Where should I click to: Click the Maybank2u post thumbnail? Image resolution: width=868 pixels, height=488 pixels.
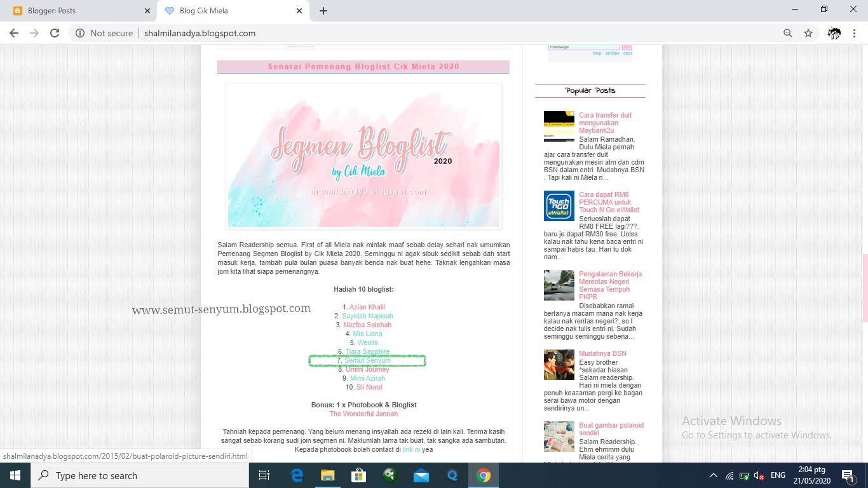click(x=559, y=126)
